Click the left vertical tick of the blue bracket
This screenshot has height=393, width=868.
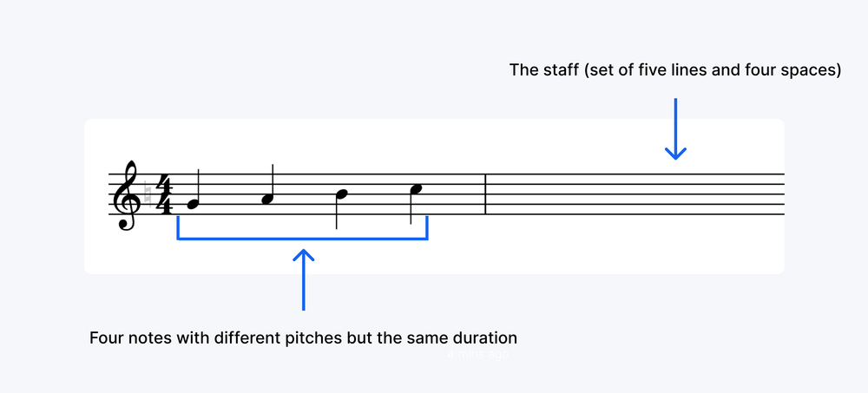click(x=178, y=227)
